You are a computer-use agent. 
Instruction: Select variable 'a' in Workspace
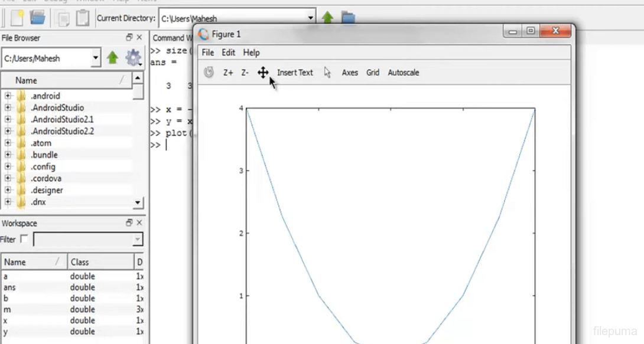pos(72,276)
